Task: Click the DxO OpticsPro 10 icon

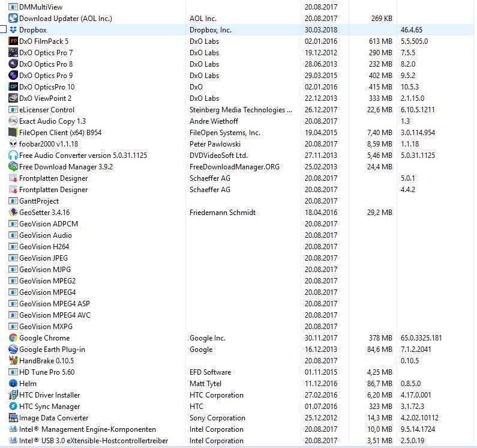Action: pos(13,87)
